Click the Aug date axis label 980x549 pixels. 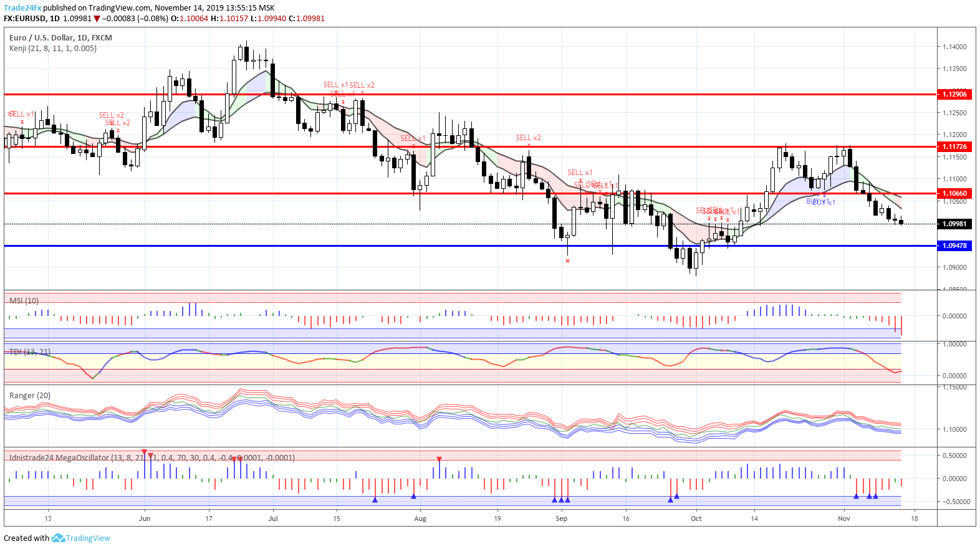420,518
